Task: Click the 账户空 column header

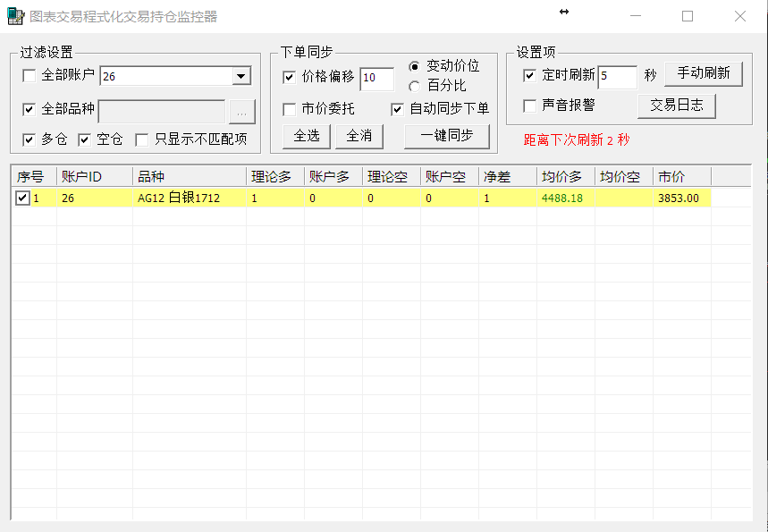Action: click(x=450, y=176)
